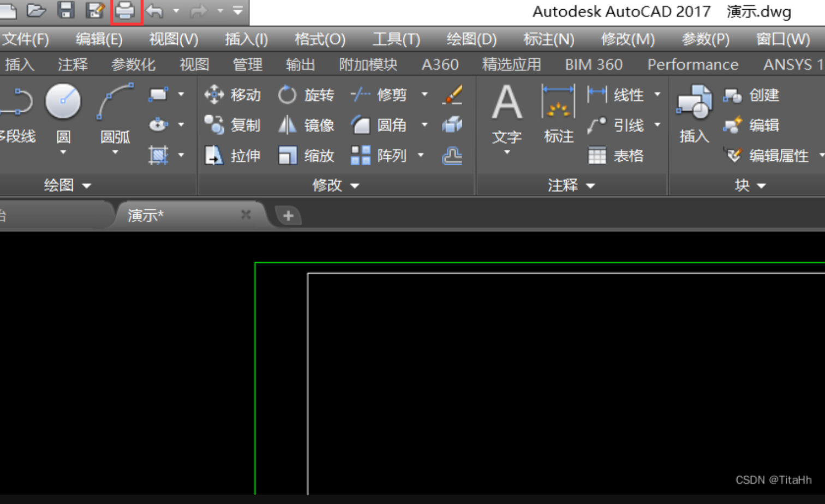
Task: Select the 圆弧 (Arc) drawing tool
Action: pos(115,115)
